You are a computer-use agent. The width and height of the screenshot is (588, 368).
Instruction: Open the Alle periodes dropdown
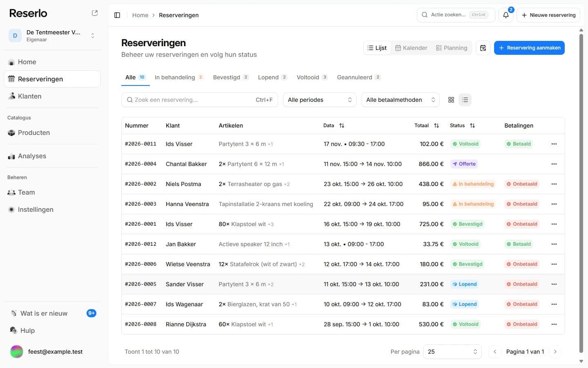click(x=320, y=100)
